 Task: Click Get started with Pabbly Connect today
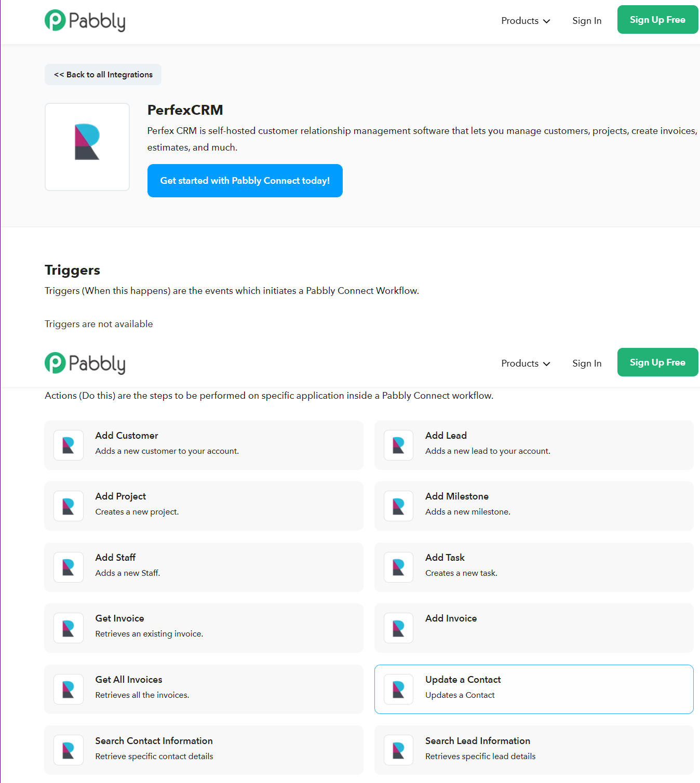click(245, 181)
